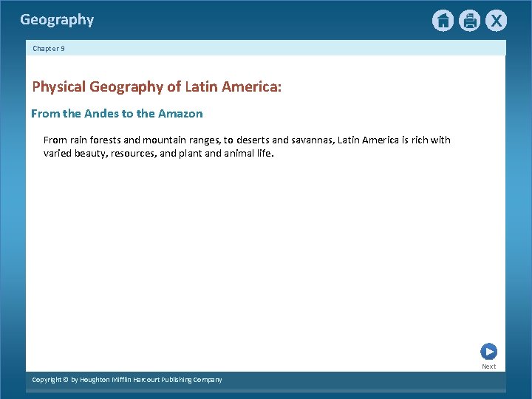Screen dimensions: 532x399
Task: Go to the Home screen icon
Action: pyautogui.click(x=443, y=21)
